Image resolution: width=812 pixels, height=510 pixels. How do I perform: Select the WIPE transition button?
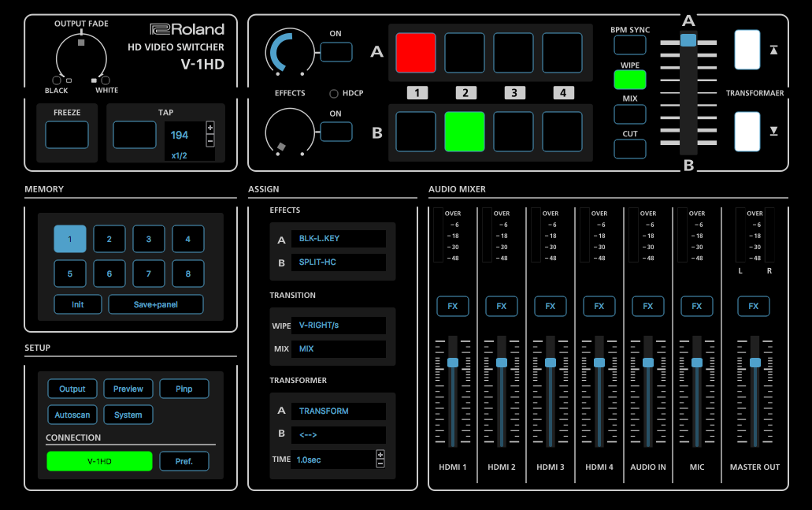630,80
